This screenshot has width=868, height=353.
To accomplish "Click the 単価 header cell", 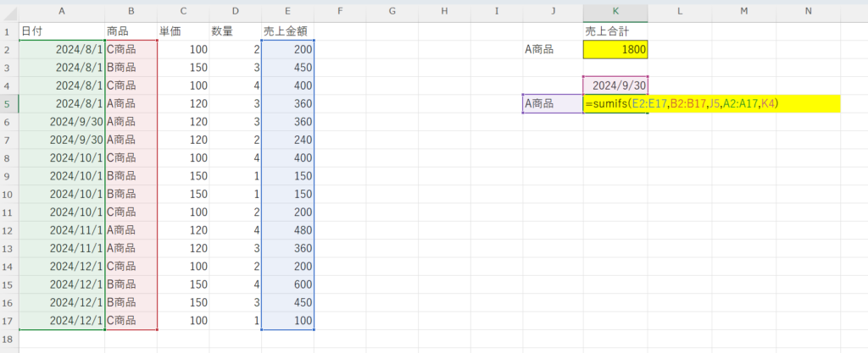I will [183, 31].
